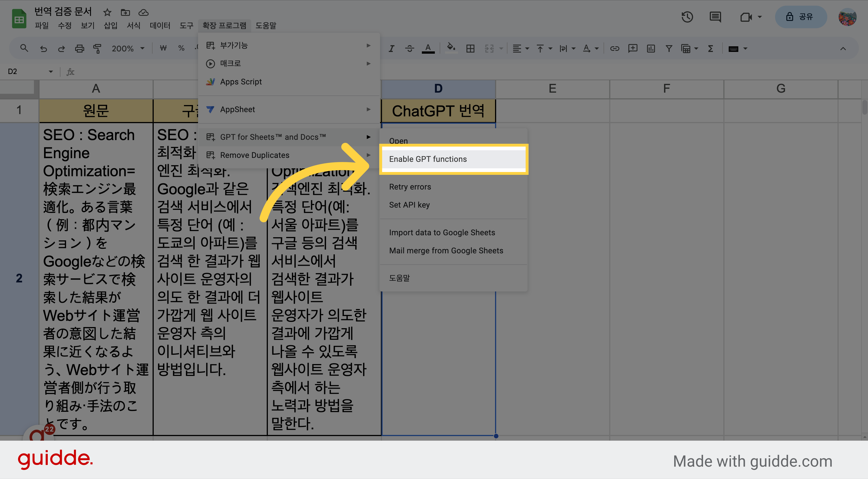Screen dimensions: 868x479
Task: Open the 수정 menu
Action: coord(65,25)
